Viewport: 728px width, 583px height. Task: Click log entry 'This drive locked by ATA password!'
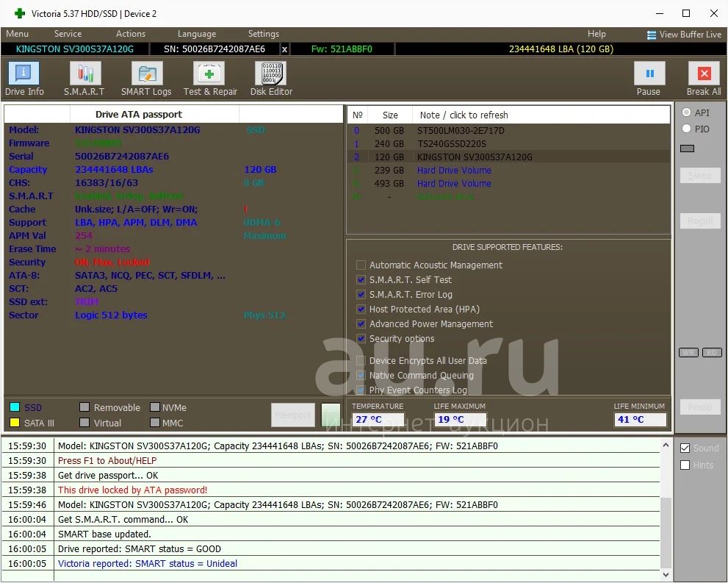[x=132, y=490]
